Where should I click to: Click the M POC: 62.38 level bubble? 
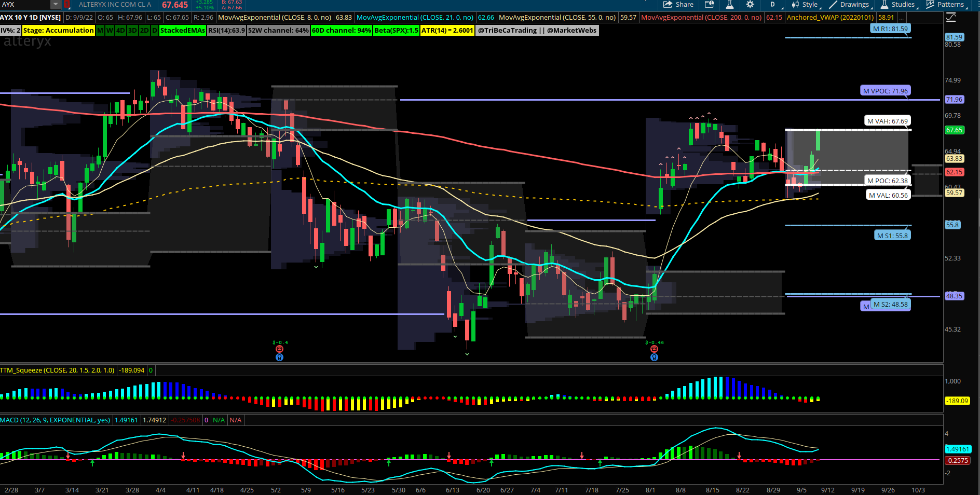[888, 181]
